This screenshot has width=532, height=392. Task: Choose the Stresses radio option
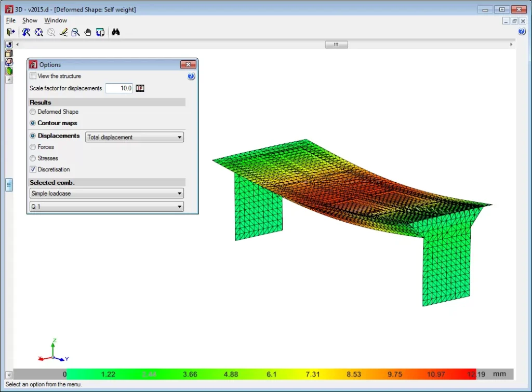click(33, 158)
